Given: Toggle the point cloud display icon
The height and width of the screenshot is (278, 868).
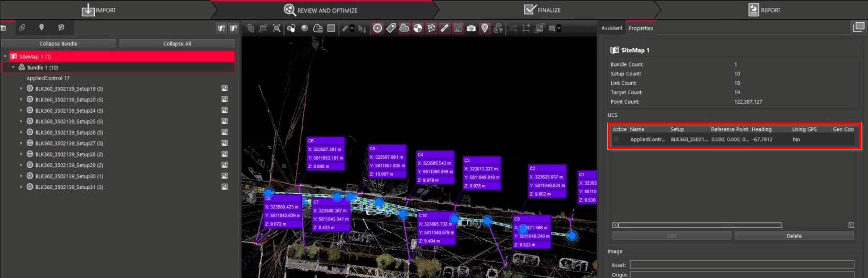Looking at the screenshot, I should (x=404, y=28).
